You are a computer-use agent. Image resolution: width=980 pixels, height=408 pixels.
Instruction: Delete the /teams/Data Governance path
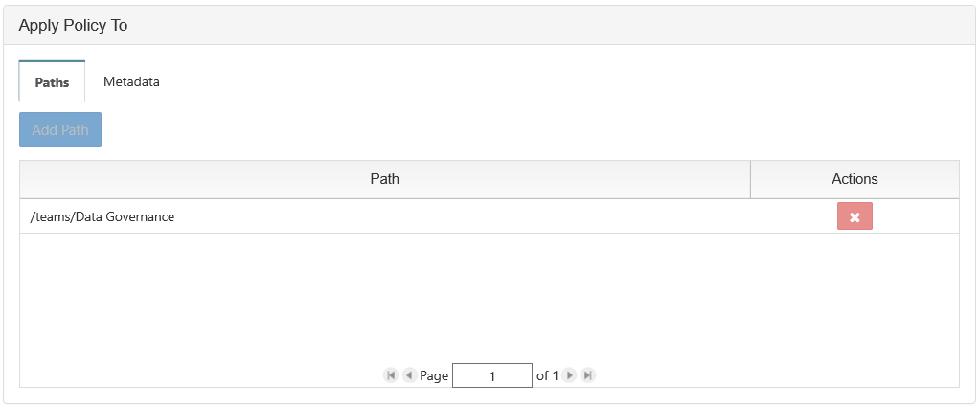[x=855, y=216]
